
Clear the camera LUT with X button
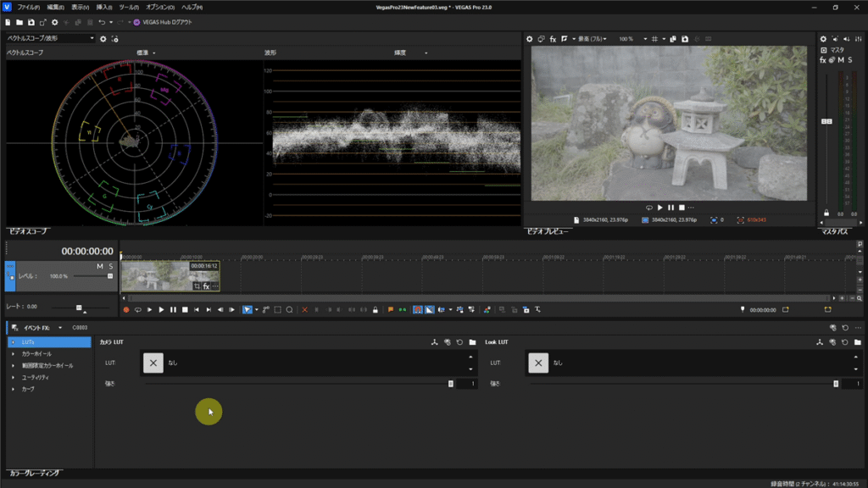coord(153,363)
